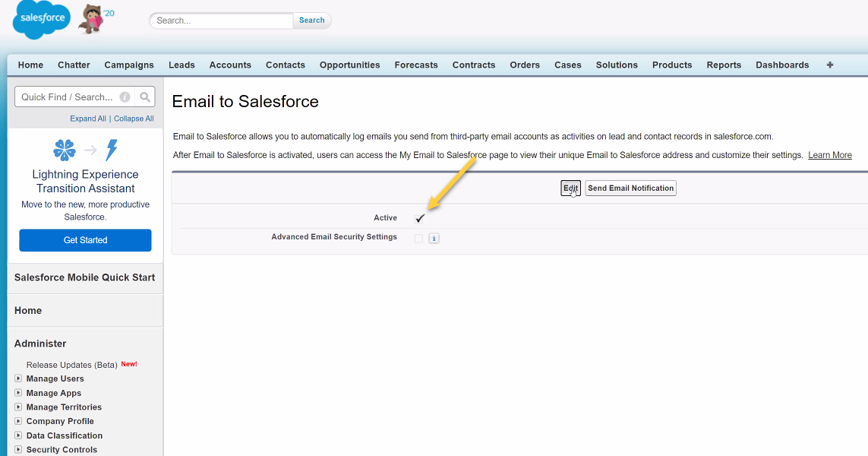Switch to the Leads tab
Viewport: 868px width, 456px height.
click(181, 65)
